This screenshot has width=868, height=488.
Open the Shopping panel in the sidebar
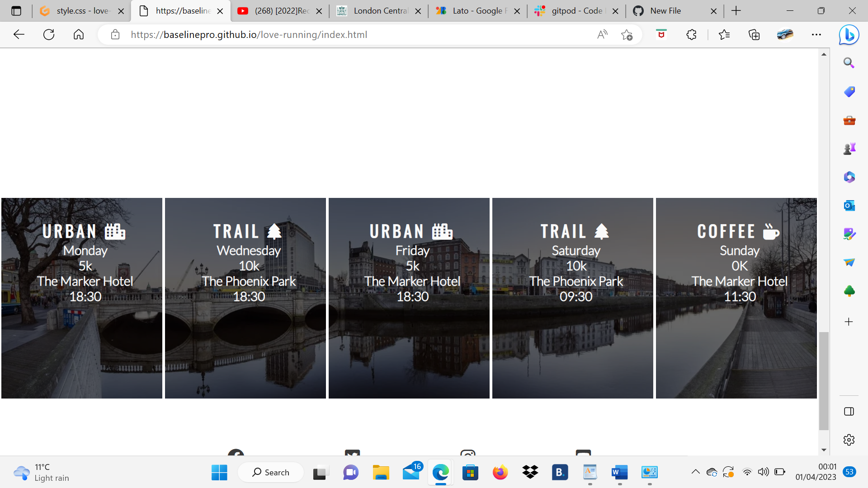849,91
